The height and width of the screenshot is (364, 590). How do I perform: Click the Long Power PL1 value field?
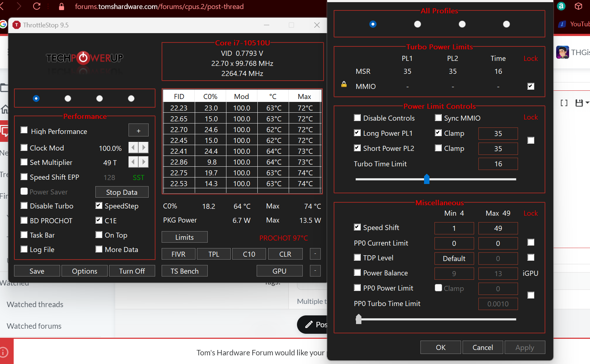point(498,134)
